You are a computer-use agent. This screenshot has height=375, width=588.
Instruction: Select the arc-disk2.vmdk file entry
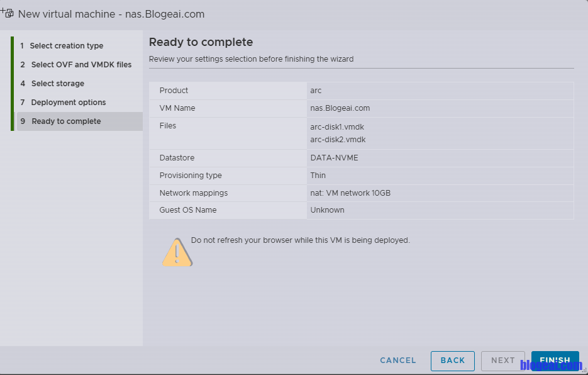click(338, 140)
